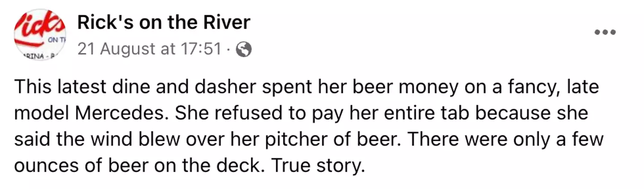Open the Rick's on the River page name

[164, 22]
